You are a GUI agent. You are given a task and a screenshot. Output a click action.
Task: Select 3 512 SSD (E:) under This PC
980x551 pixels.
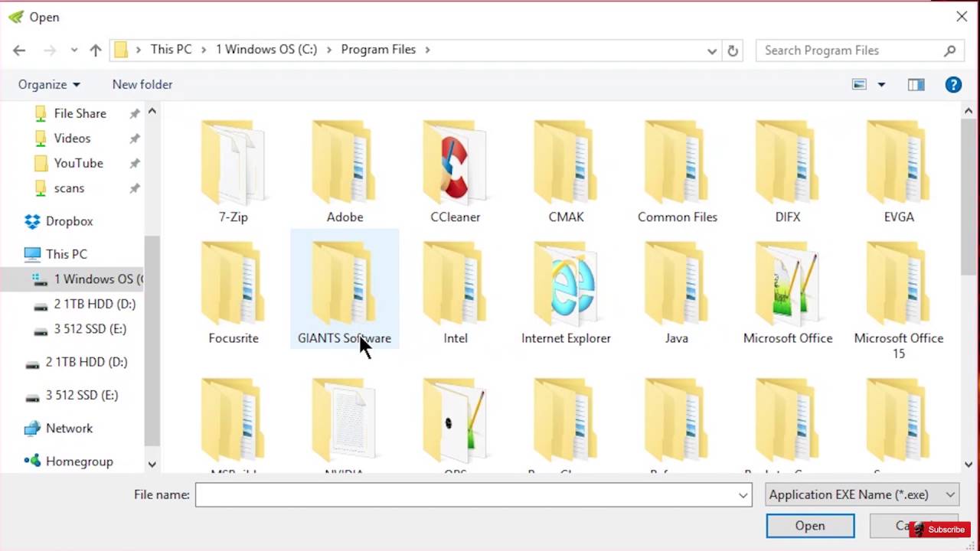click(90, 329)
